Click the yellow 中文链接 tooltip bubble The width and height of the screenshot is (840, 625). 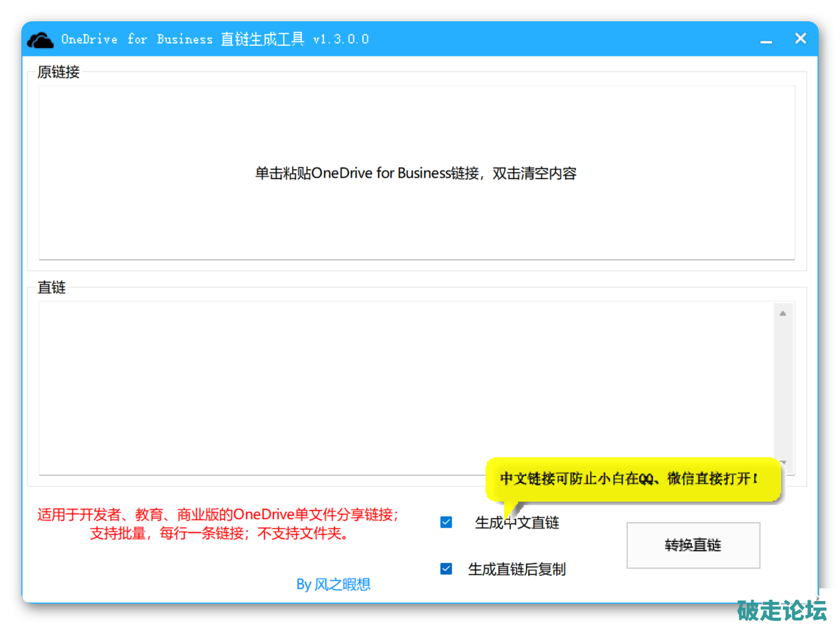629,479
